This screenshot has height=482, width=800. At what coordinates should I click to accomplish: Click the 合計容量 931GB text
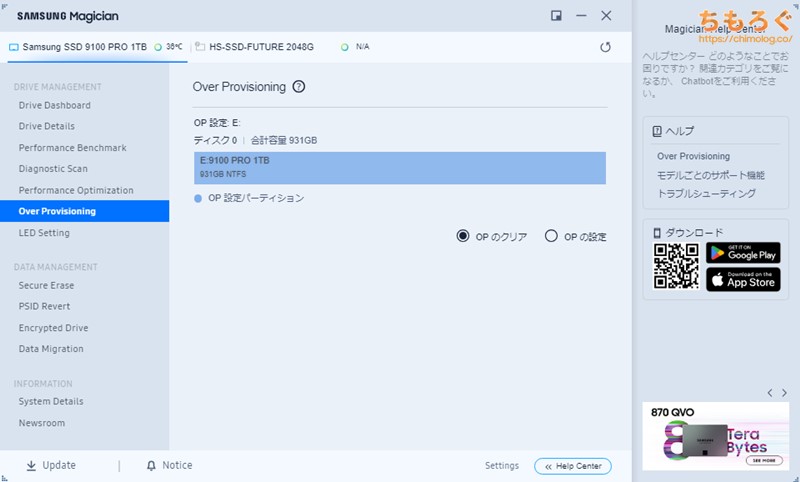tap(284, 140)
